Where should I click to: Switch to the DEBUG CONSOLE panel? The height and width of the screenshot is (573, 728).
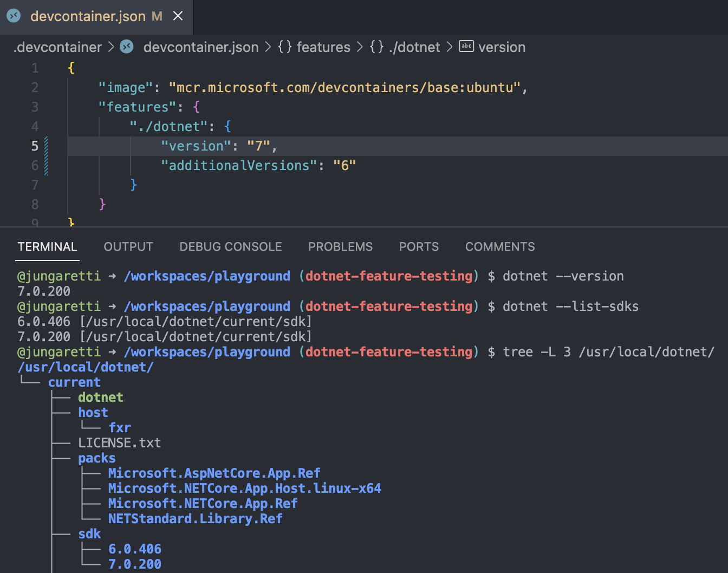[x=230, y=246]
